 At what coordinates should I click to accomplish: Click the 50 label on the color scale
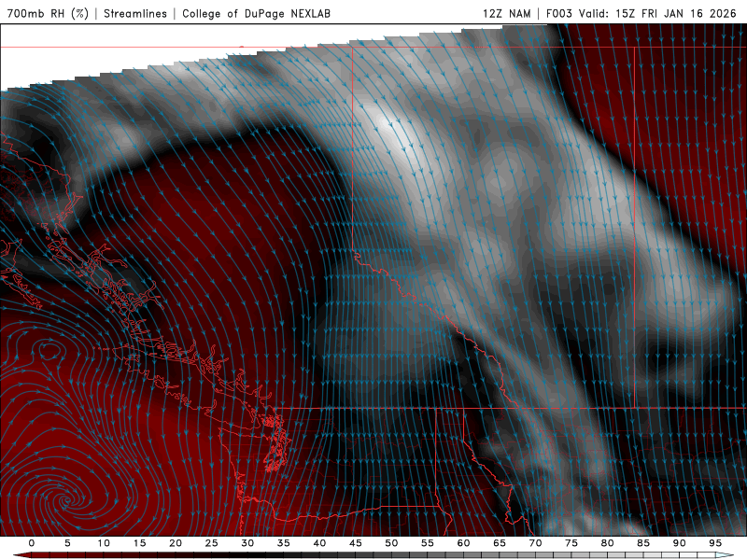[x=391, y=543]
